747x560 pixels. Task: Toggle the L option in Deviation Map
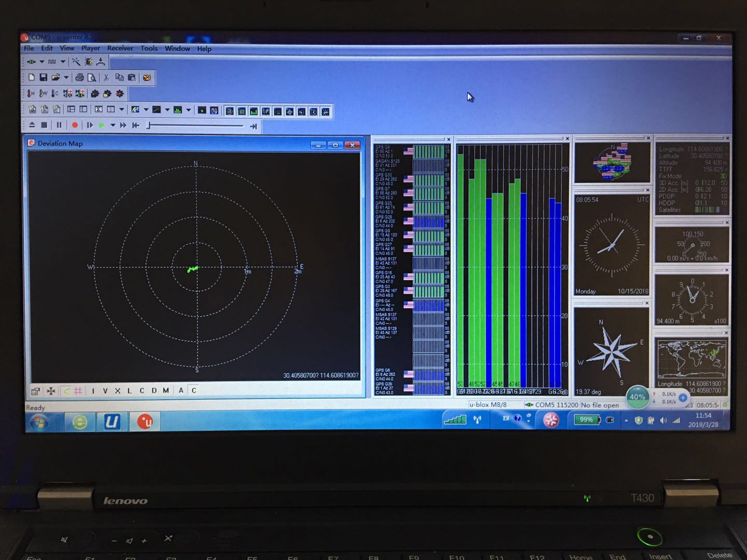129,391
